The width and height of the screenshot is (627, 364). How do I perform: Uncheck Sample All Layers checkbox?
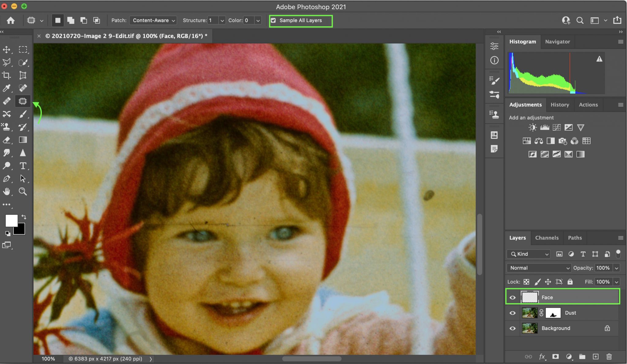point(273,20)
